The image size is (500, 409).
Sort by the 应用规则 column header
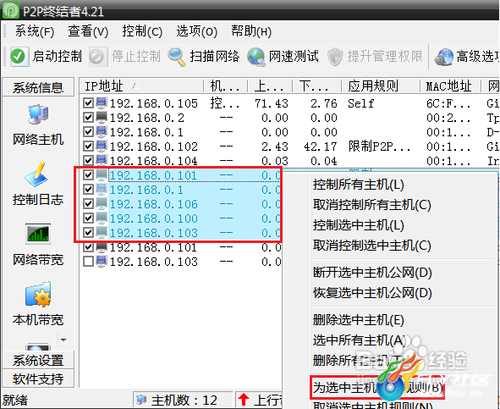(x=381, y=86)
